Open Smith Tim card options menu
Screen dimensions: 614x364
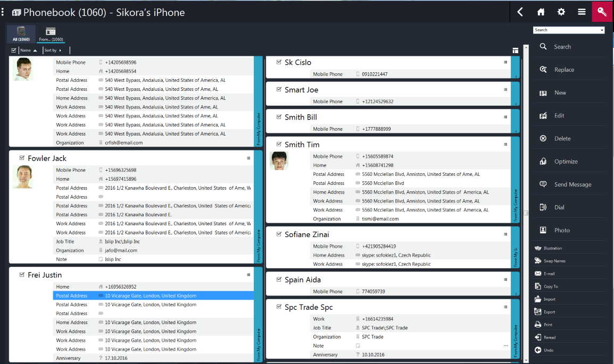coord(505,144)
